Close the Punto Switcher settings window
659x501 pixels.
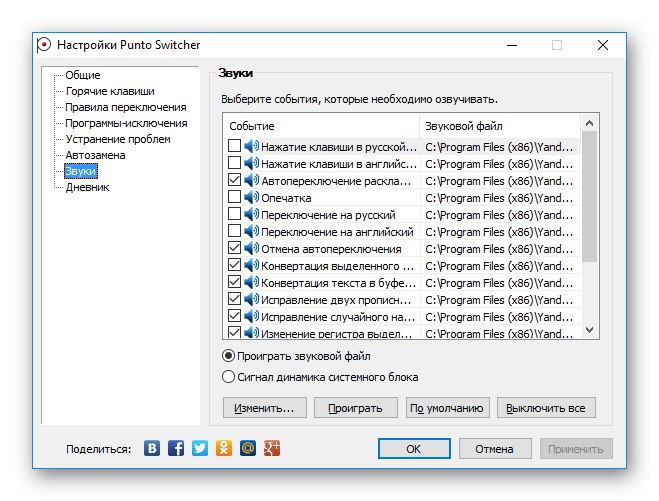603,45
